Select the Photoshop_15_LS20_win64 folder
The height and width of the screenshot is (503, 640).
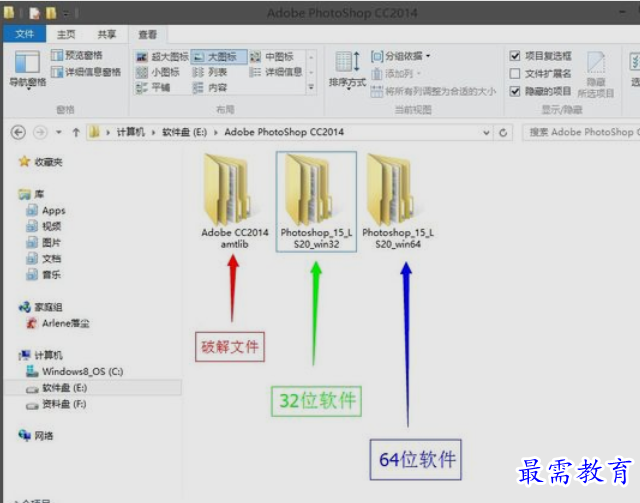coord(398,201)
